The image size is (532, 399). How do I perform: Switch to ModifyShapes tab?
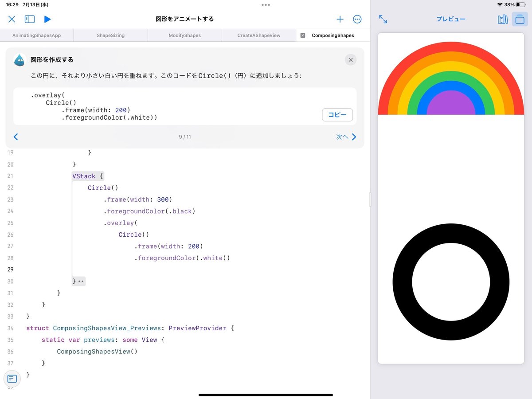[x=185, y=35]
